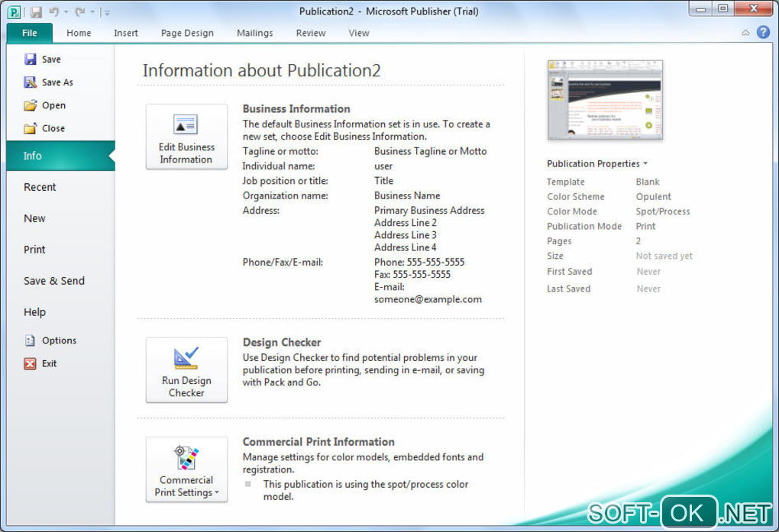Click the Options icon in sidebar
Screen dimensions: 779x532
tap(31, 340)
